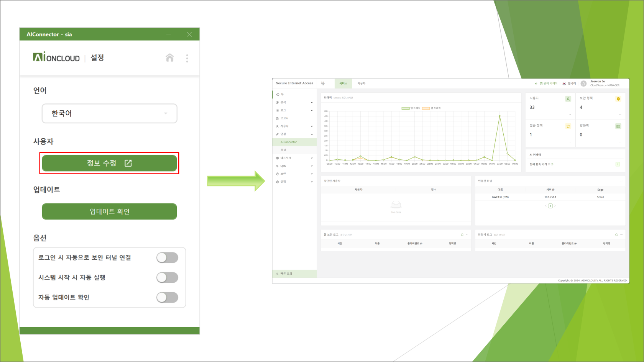The width and height of the screenshot is (644, 362).
Task: Enable auto secure tunnel connection on login
Action: pyautogui.click(x=167, y=258)
